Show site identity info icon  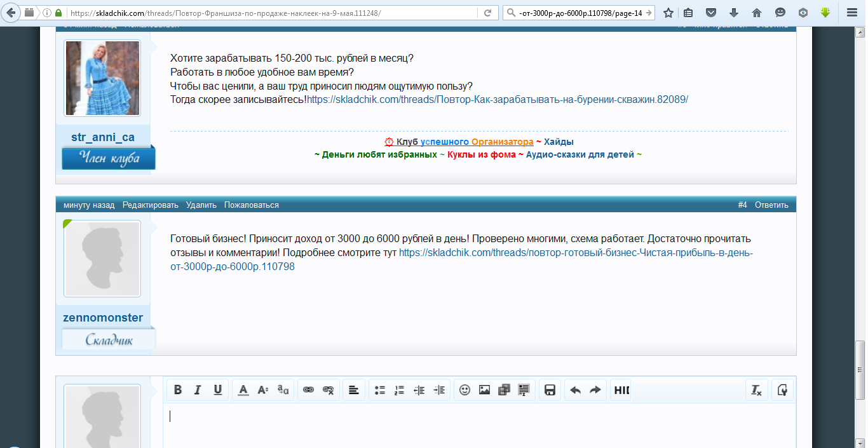47,13
